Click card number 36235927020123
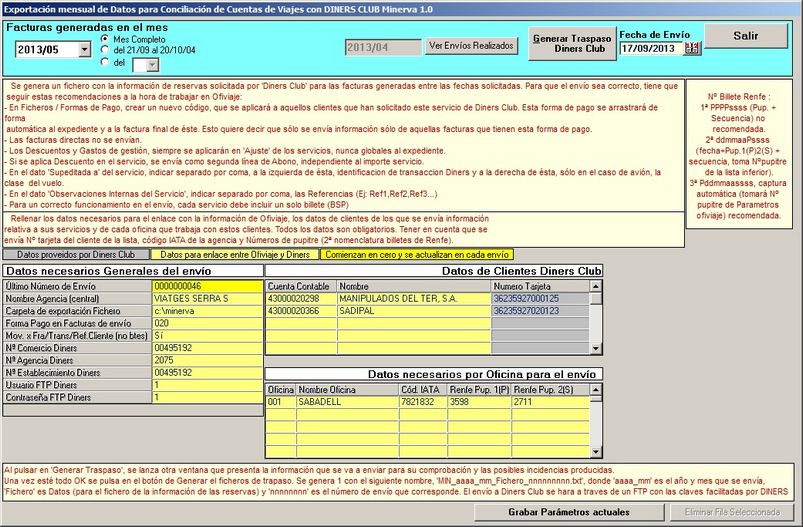This screenshot has height=527, width=803. click(x=540, y=311)
